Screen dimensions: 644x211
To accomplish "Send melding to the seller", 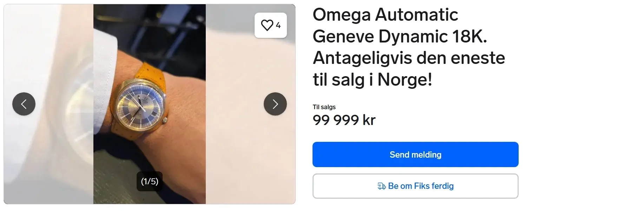I will click(415, 154).
